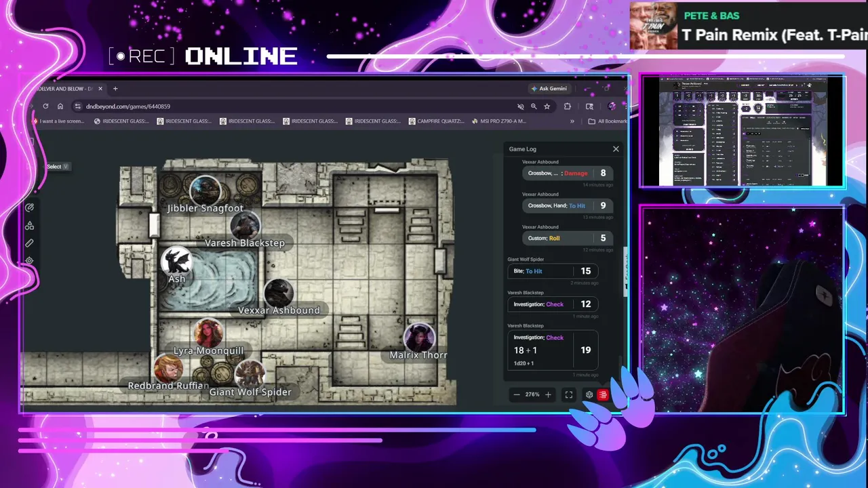Image resolution: width=868 pixels, height=488 pixels.
Task: Open 'I want a live screen...' bookmark
Action: pyautogui.click(x=59, y=121)
